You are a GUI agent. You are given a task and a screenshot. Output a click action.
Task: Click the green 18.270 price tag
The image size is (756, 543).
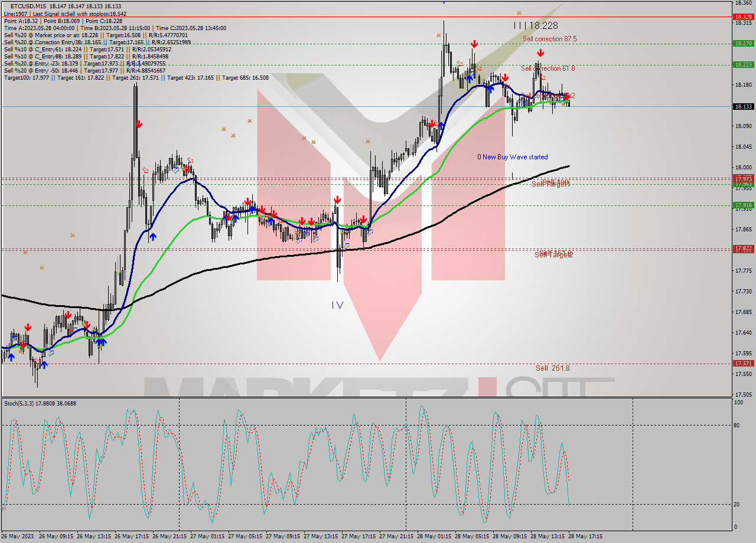tap(742, 43)
